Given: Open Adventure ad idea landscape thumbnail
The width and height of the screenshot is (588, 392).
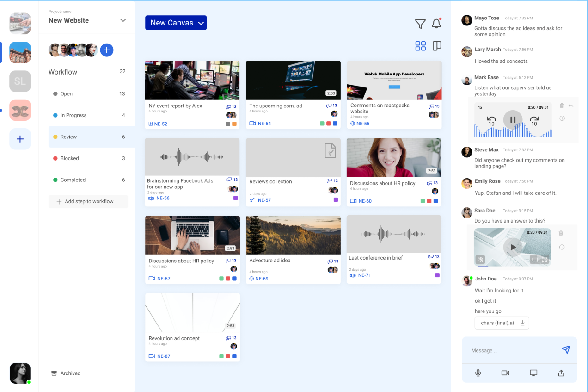Looking at the screenshot, I should tap(293, 235).
